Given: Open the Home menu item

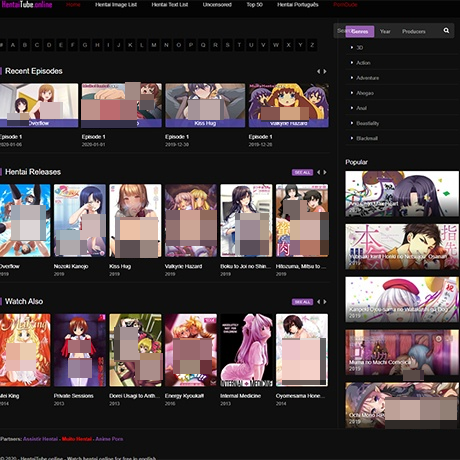Looking at the screenshot, I should pos(73,5).
